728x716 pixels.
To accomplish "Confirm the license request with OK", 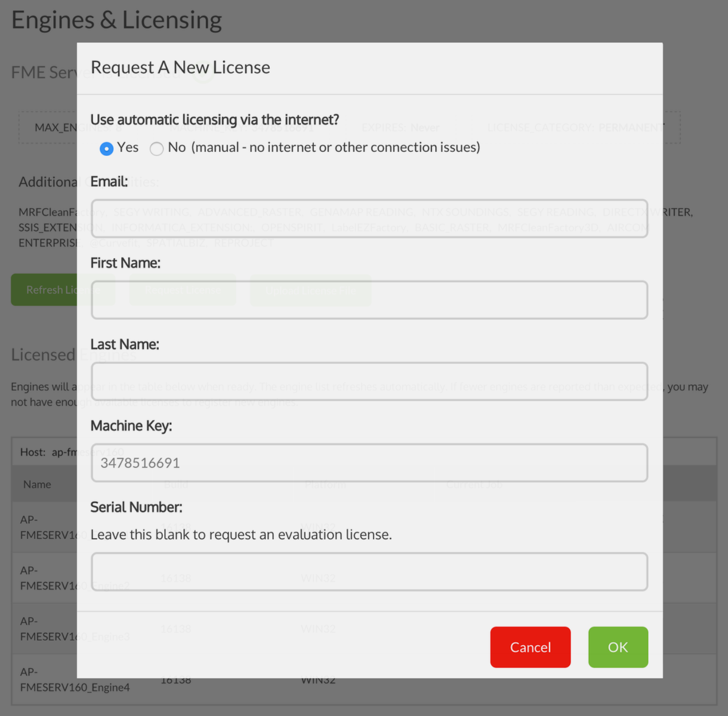I will click(x=618, y=647).
